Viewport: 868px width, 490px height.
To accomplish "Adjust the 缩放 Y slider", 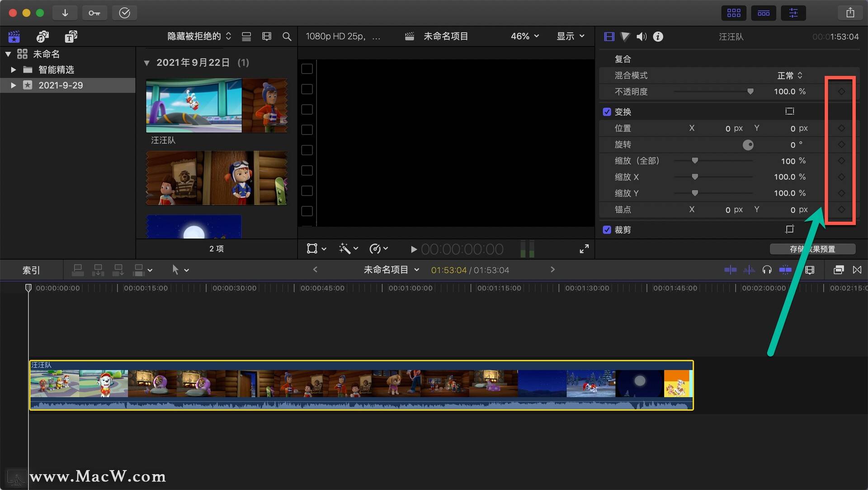I will 695,193.
